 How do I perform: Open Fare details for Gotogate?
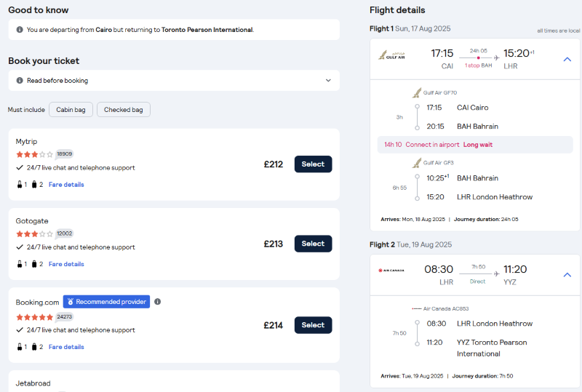pos(66,264)
